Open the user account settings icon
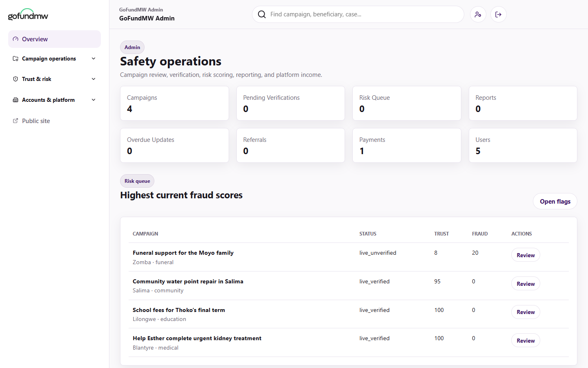Image resolution: width=588 pixels, height=368 pixels. point(478,14)
